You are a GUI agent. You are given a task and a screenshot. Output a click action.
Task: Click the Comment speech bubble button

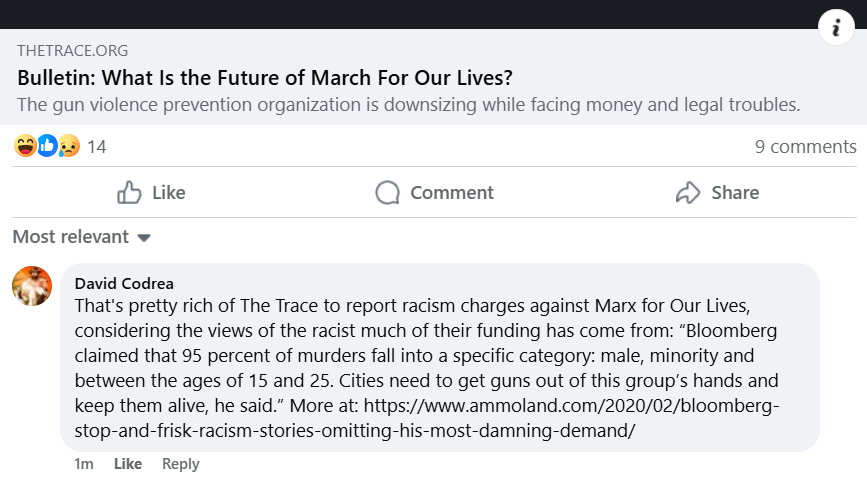434,193
